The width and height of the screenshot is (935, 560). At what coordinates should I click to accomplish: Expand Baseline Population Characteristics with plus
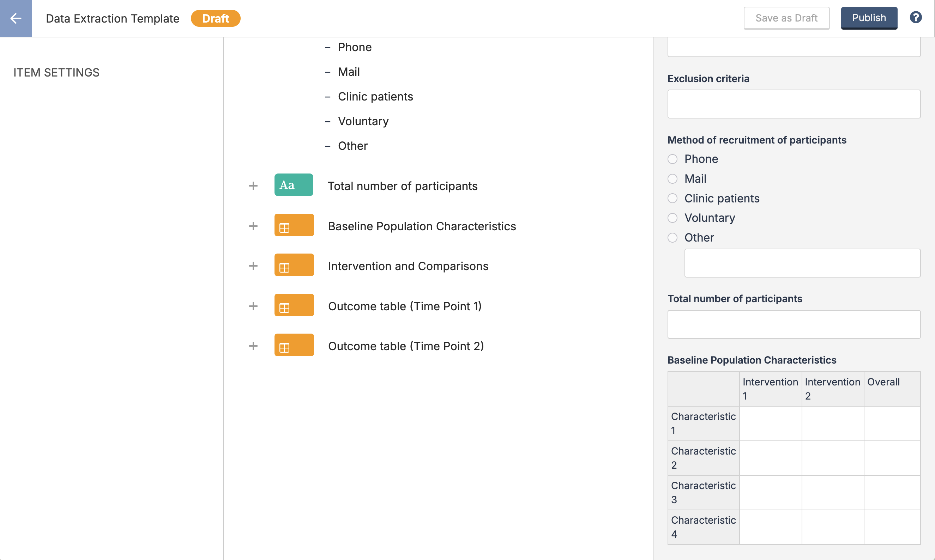pos(253,226)
